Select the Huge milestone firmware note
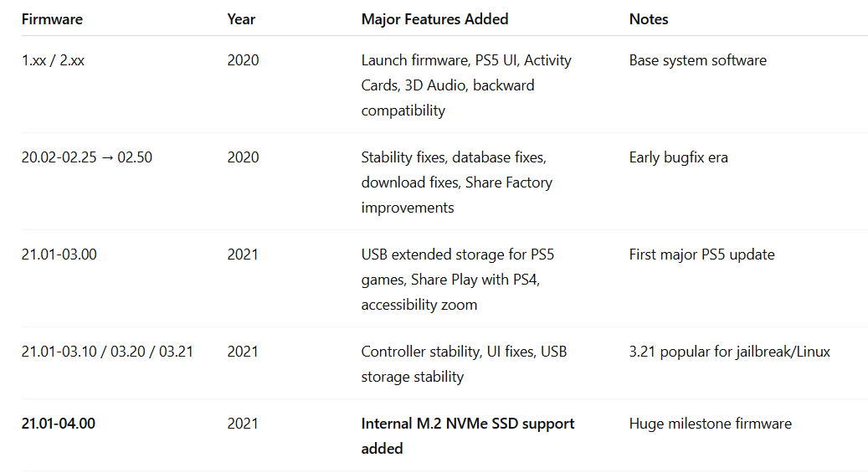Viewport: 868px width, 473px height. coord(711,424)
